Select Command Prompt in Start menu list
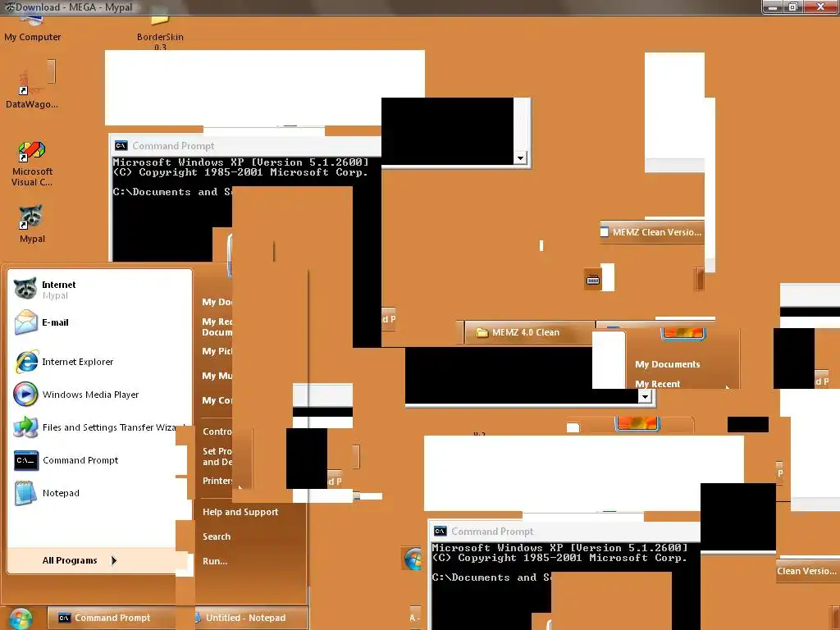840x630 pixels. coord(80,460)
